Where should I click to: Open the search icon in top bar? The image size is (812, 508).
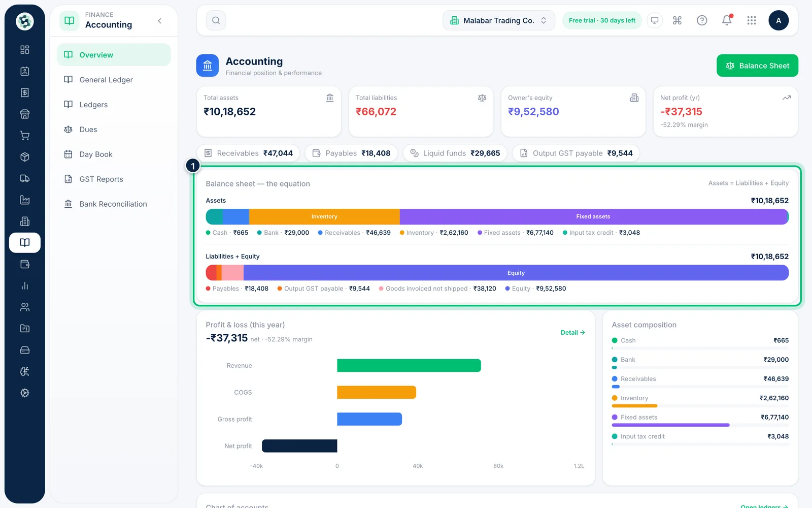click(216, 20)
